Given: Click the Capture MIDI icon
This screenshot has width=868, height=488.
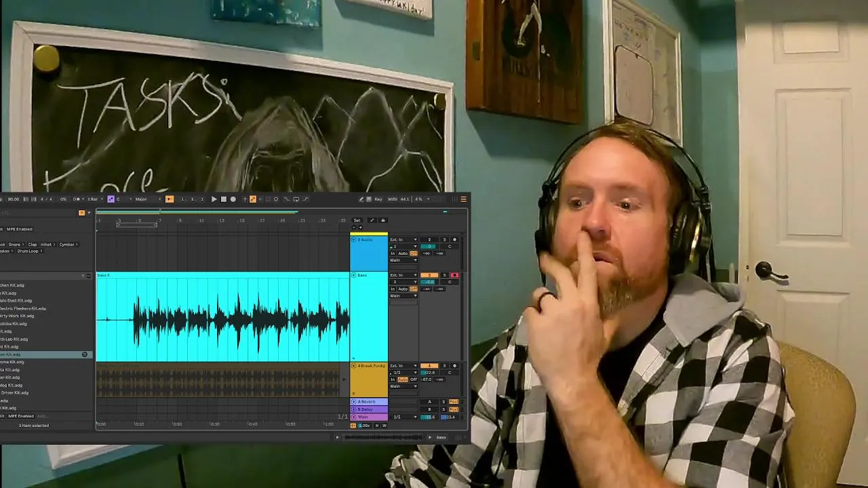Looking at the screenshot, I should point(268,199).
